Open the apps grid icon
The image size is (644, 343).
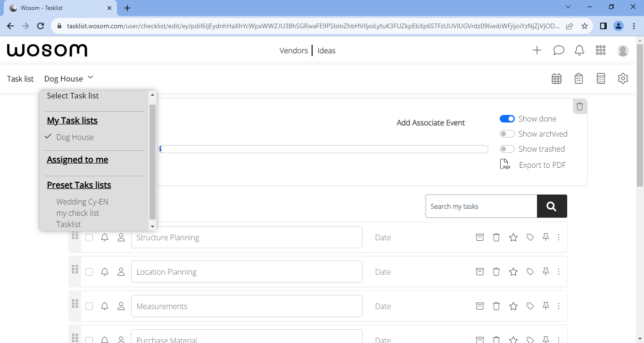click(x=601, y=50)
